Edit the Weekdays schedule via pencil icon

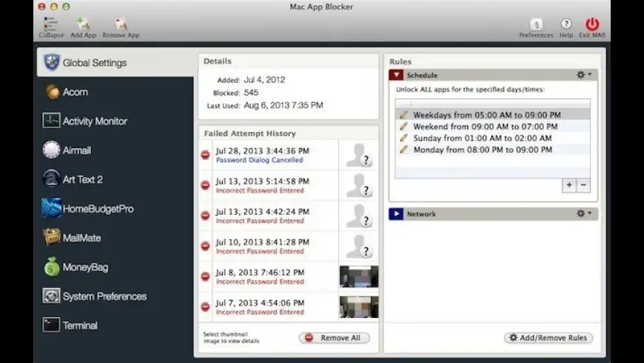tap(403, 115)
